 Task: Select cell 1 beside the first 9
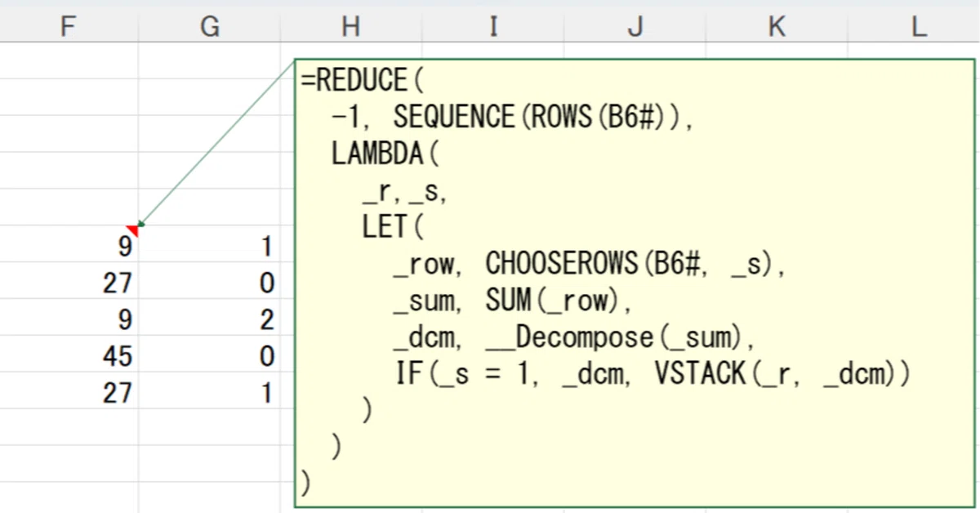pyautogui.click(x=210, y=245)
